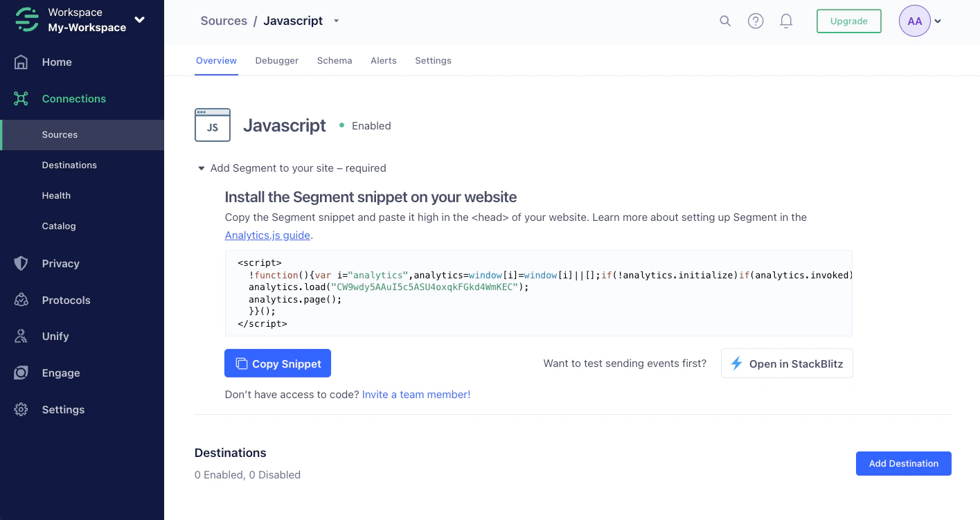Collapse the Add Segment to your site section
The height and width of the screenshot is (520, 980).
[200, 168]
